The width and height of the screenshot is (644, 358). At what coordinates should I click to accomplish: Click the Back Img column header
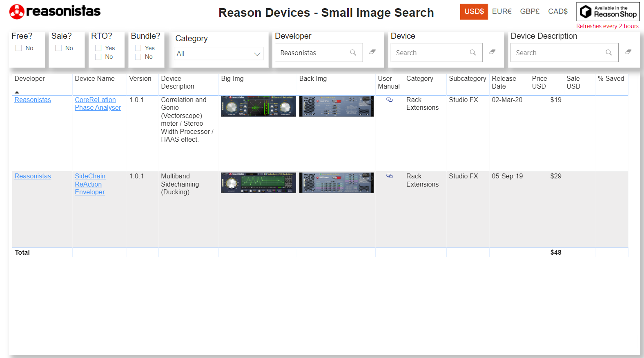313,78
